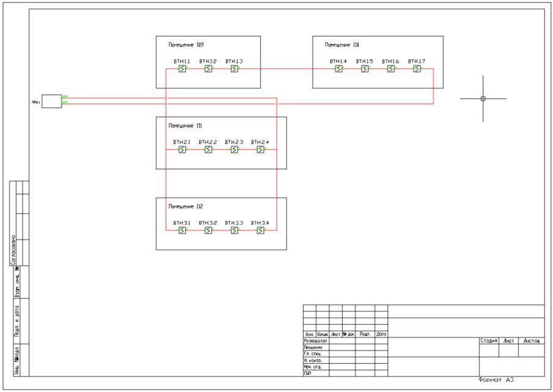553x392 pixels.
Task: Pick the ВТН.1.7 device symbol
Action: [x=417, y=69]
